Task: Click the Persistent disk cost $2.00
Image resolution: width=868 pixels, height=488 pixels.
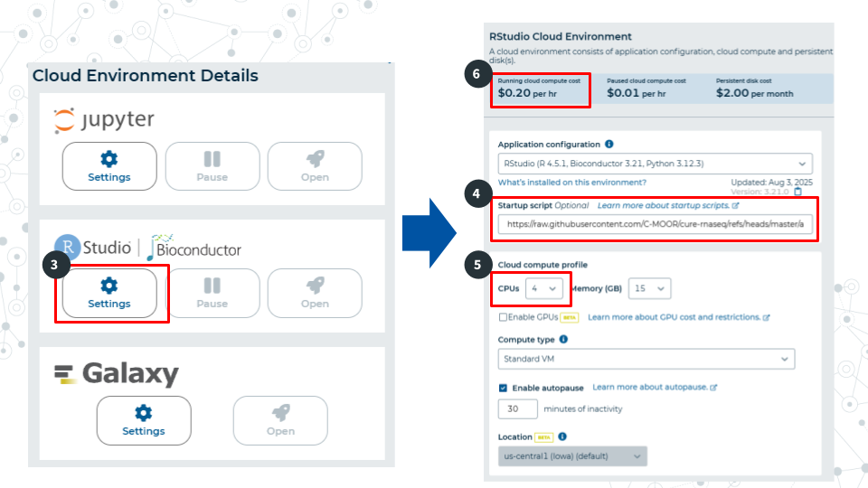Action: pyautogui.click(x=754, y=89)
